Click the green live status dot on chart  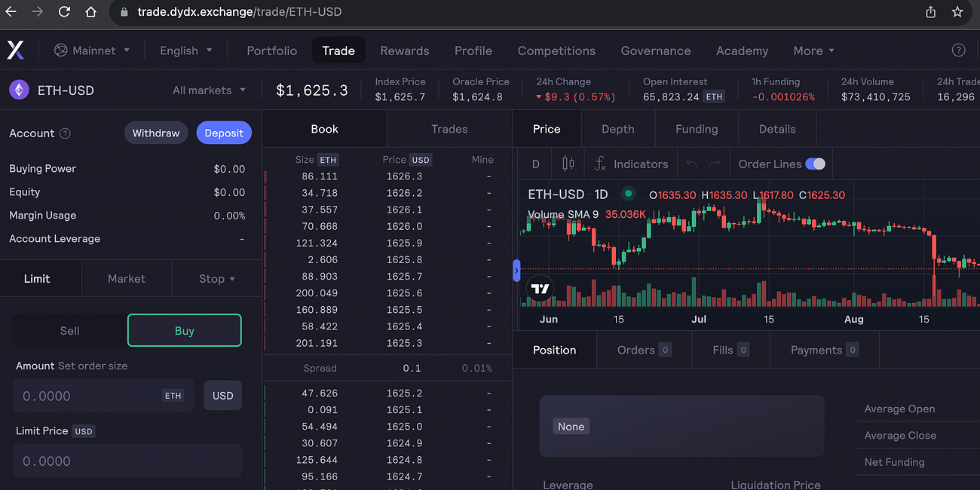[628, 194]
